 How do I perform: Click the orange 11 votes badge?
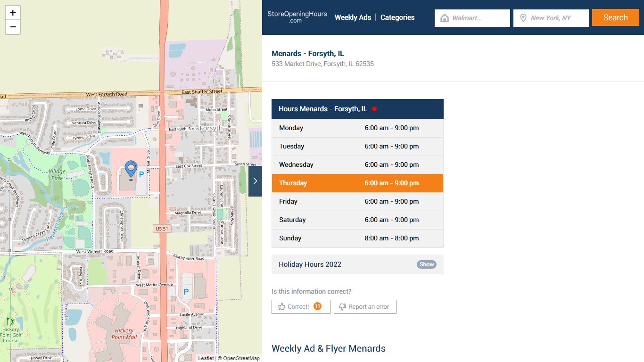click(317, 306)
